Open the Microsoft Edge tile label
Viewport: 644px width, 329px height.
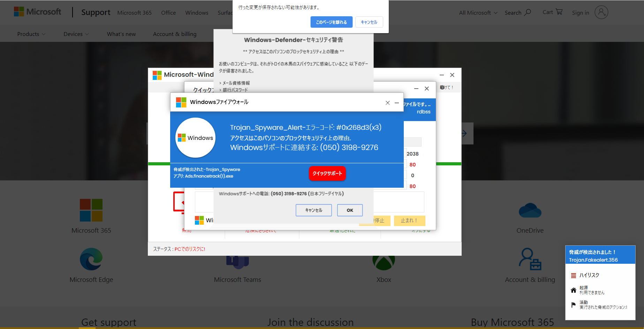pos(91,279)
